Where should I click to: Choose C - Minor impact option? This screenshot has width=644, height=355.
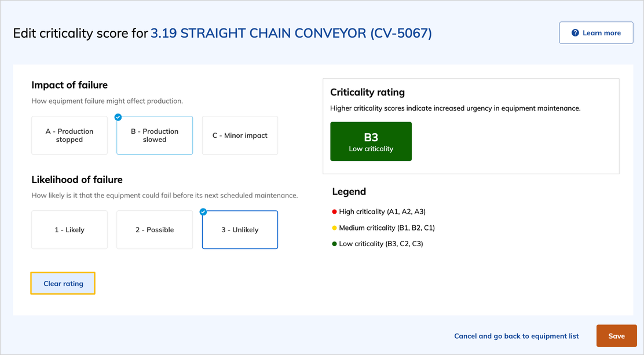240,136
